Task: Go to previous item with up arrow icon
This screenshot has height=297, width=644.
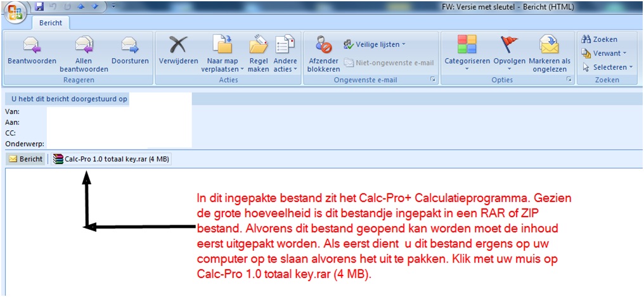Action: [80, 6]
